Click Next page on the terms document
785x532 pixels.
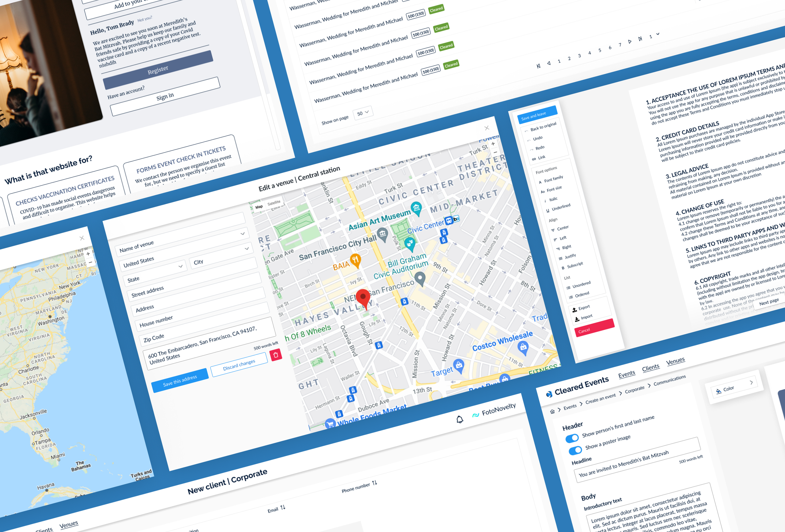[769, 301]
